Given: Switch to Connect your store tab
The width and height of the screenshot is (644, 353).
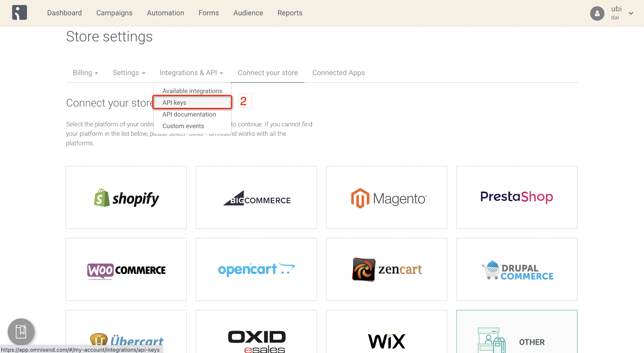Looking at the screenshot, I should pos(268,73).
